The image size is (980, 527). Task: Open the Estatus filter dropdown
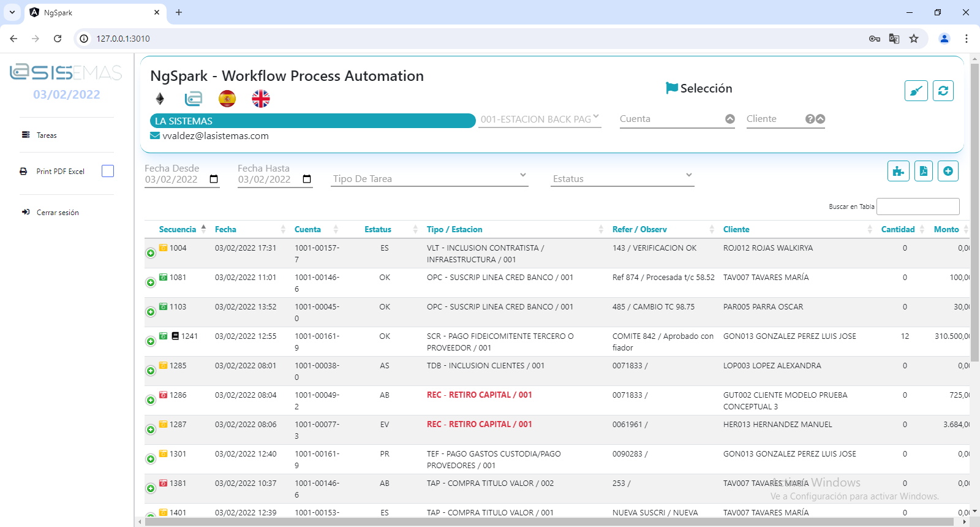pos(622,178)
